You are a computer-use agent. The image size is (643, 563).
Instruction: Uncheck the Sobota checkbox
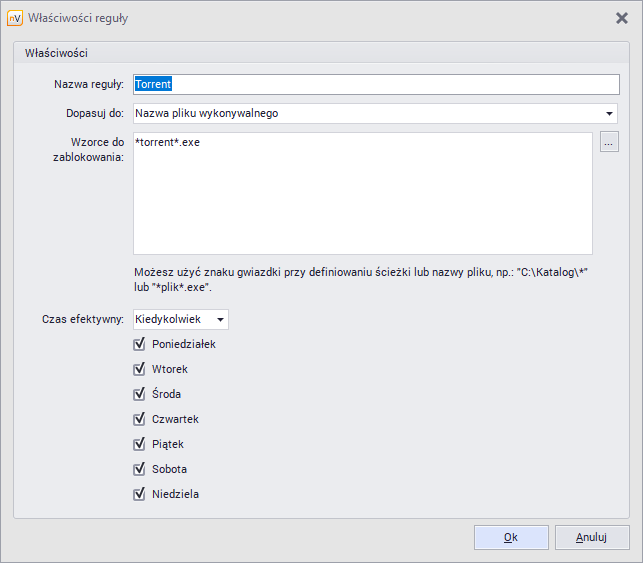click(x=140, y=469)
